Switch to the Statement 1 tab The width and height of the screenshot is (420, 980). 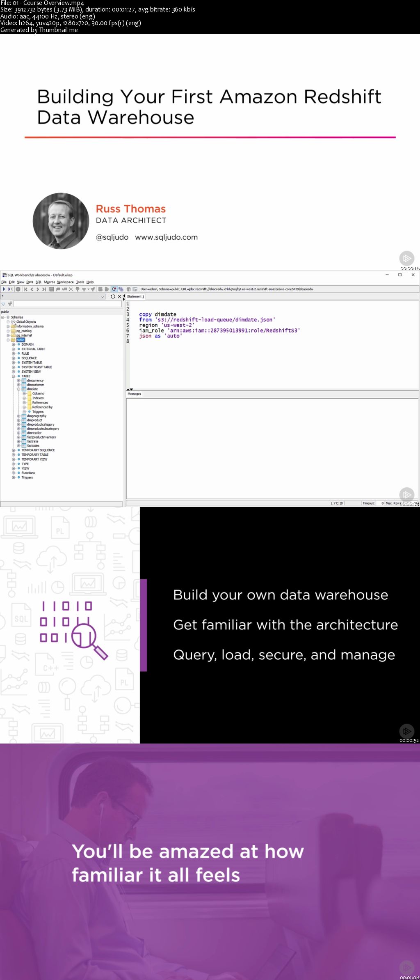tap(135, 296)
